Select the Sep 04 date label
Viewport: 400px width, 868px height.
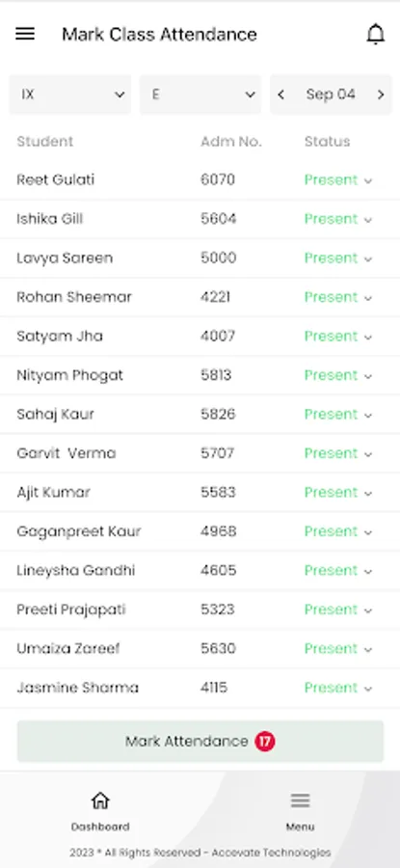[x=331, y=95]
